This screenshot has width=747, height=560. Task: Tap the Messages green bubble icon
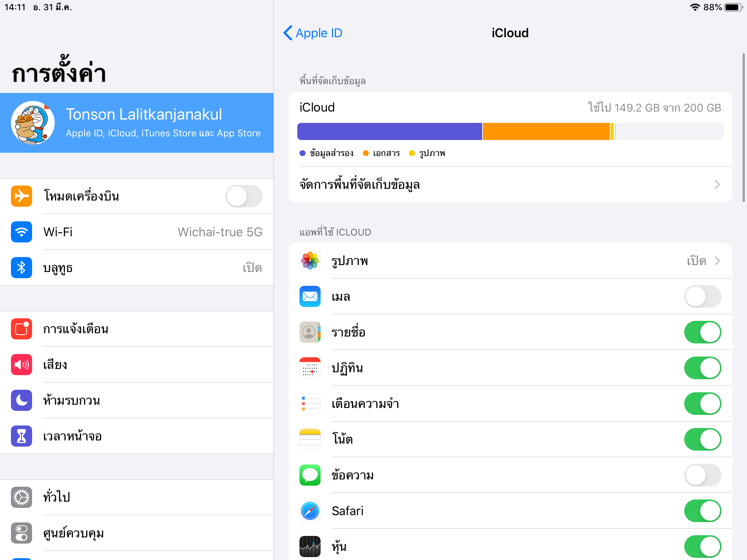[310, 475]
